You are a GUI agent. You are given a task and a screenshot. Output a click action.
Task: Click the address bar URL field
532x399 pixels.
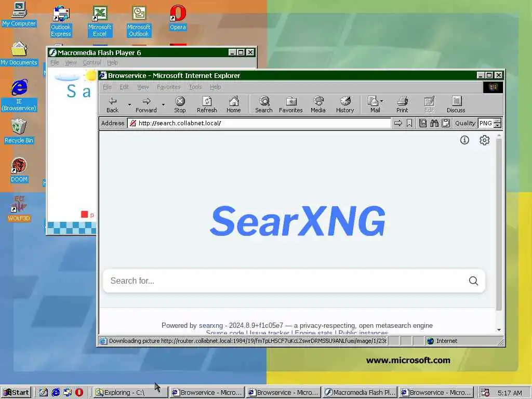tap(259, 123)
